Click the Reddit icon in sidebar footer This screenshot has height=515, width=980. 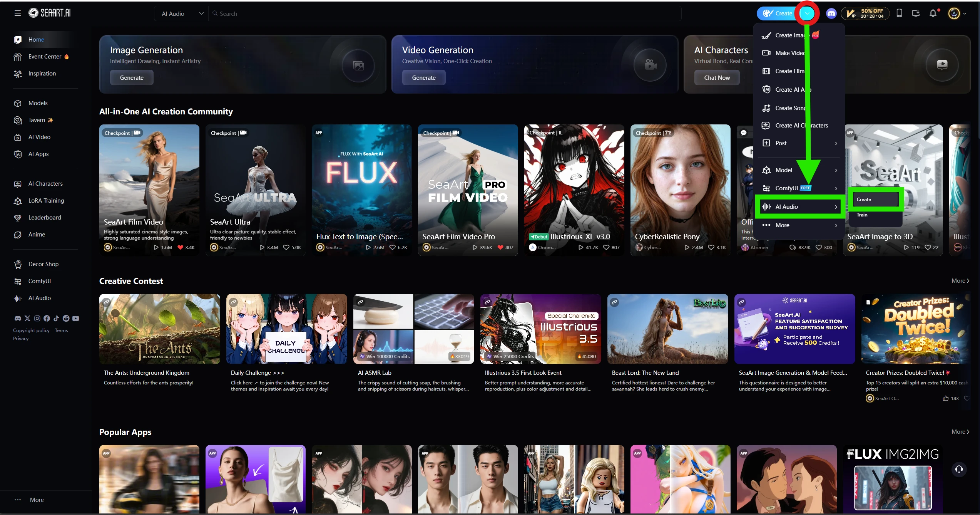(66, 318)
